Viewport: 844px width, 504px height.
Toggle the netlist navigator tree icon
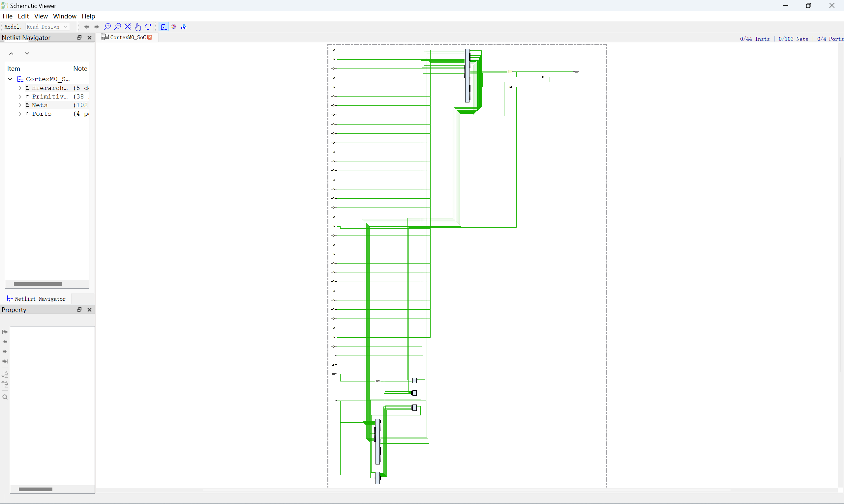point(164,27)
